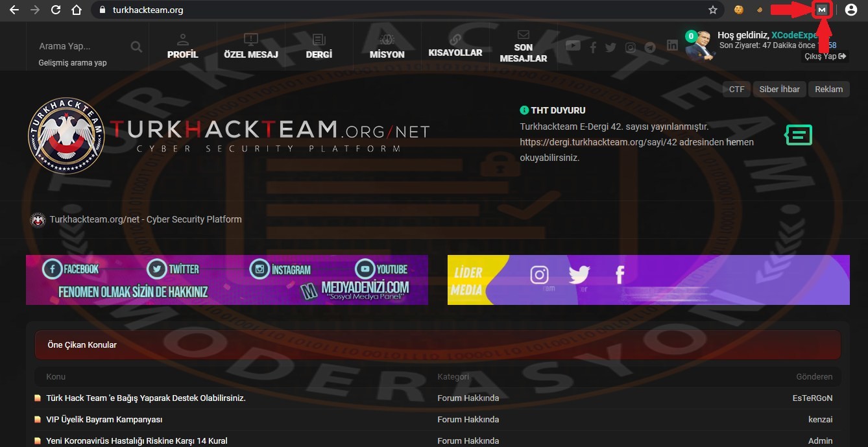Open breadcrumb Turkhackteam.org/net - Cyber Security Platform
This screenshot has width=868, height=447.
pyautogui.click(x=145, y=219)
